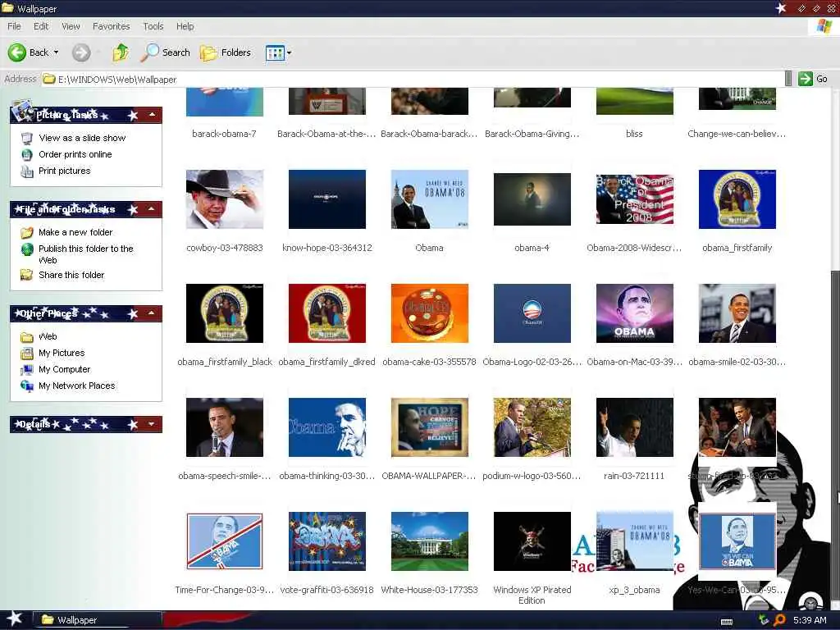Click the grayed Forward arrow icon
This screenshot has width=840, height=630.
click(x=81, y=52)
